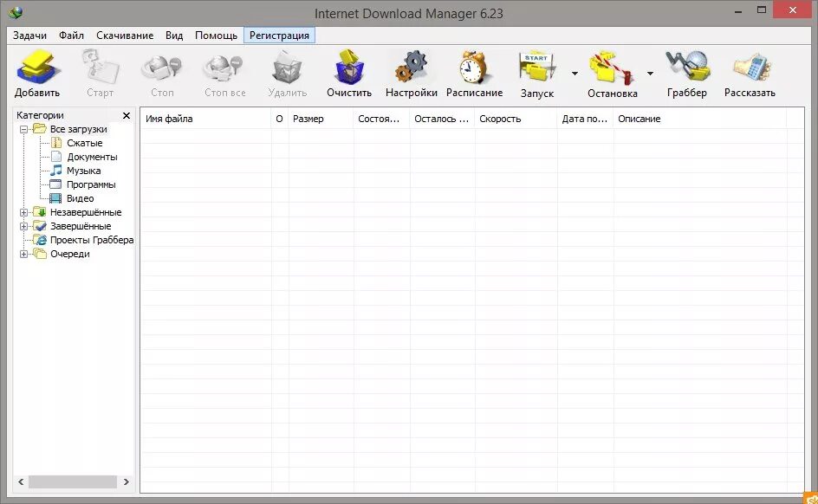Screen dimensions: 818x504
Task: Minimize the Internet Download Manager window
Action: 737,11
